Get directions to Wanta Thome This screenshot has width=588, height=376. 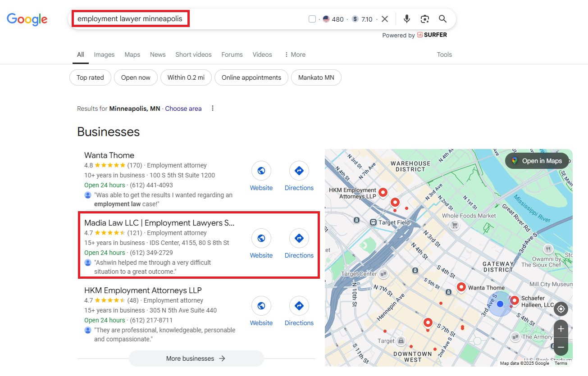[x=299, y=171]
